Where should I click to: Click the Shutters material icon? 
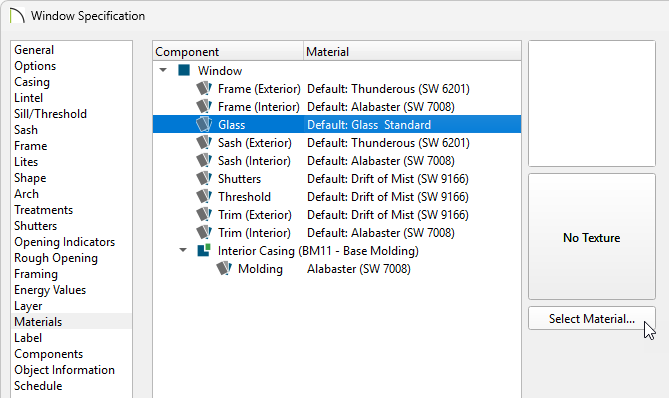click(x=204, y=179)
